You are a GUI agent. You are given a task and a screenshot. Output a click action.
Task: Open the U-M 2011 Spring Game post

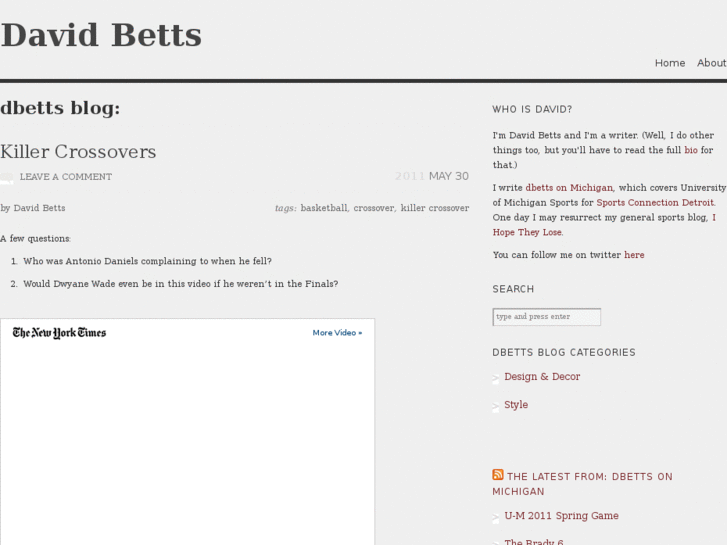[x=561, y=516]
